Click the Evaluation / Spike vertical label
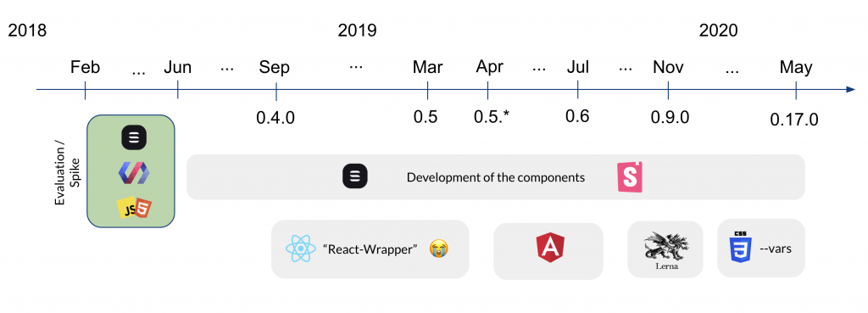Viewport: 868px width, 313px height. pyautogui.click(x=68, y=173)
